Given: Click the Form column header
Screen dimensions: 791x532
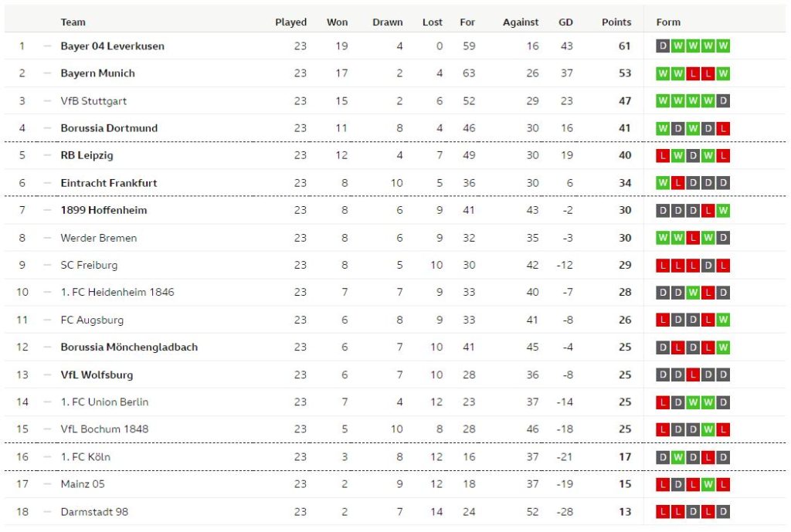Looking at the screenshot, I should [668, 22].
